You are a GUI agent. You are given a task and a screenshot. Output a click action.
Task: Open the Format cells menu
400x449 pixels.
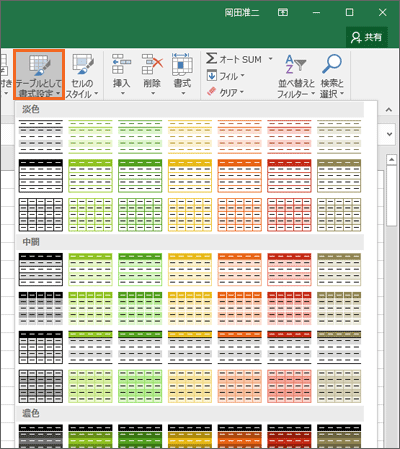click(182, 75)
